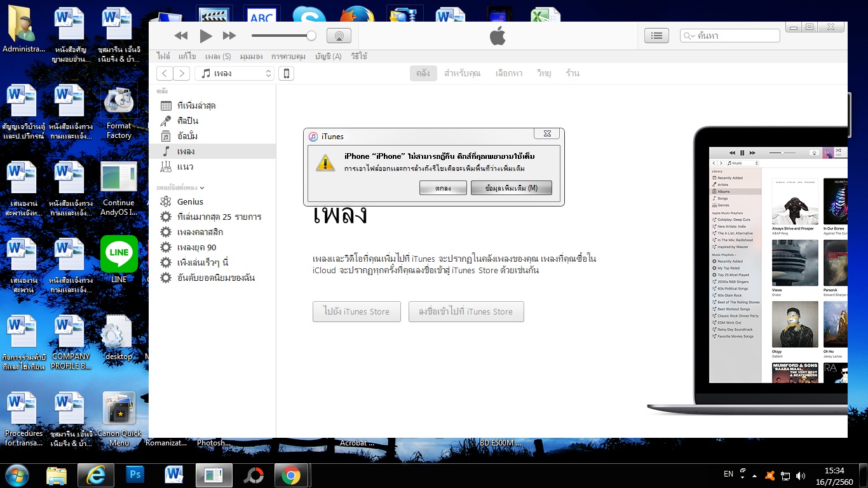This screenshot has height=488, width=868.
Task: Open the Up Next list view button
Action: pyautogui.click(x=656, y=36)
